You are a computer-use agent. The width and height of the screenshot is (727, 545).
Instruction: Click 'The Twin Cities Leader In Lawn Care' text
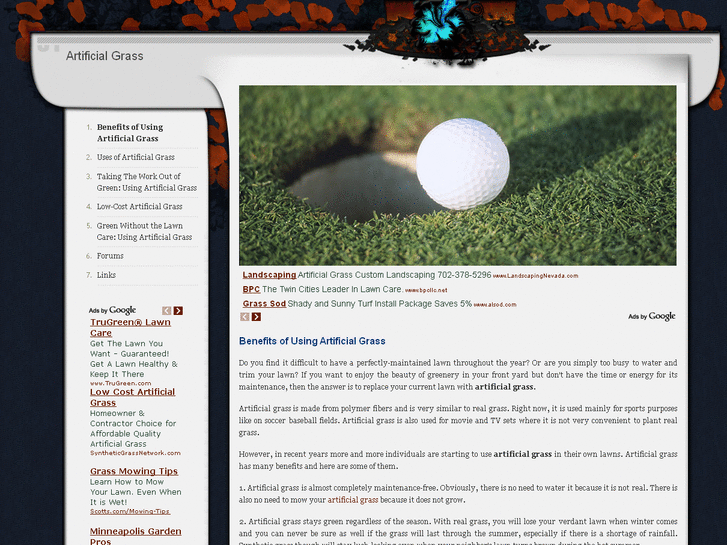[x=332, y=289]
